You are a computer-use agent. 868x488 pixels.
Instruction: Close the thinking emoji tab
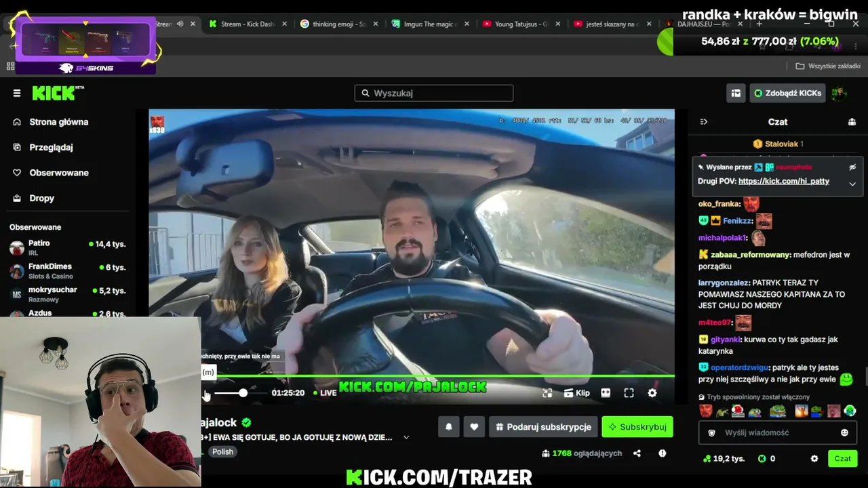pyautogui.click(x=376, y=24)
